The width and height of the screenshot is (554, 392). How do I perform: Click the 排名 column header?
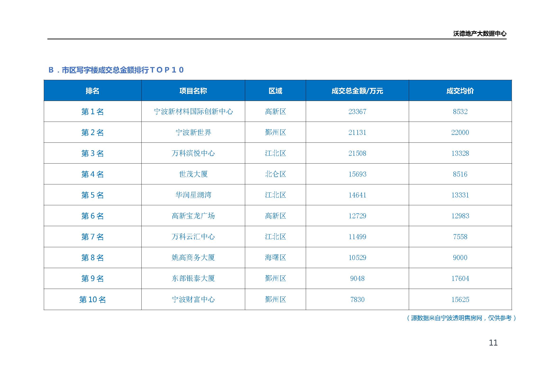(x=92, y=91)
